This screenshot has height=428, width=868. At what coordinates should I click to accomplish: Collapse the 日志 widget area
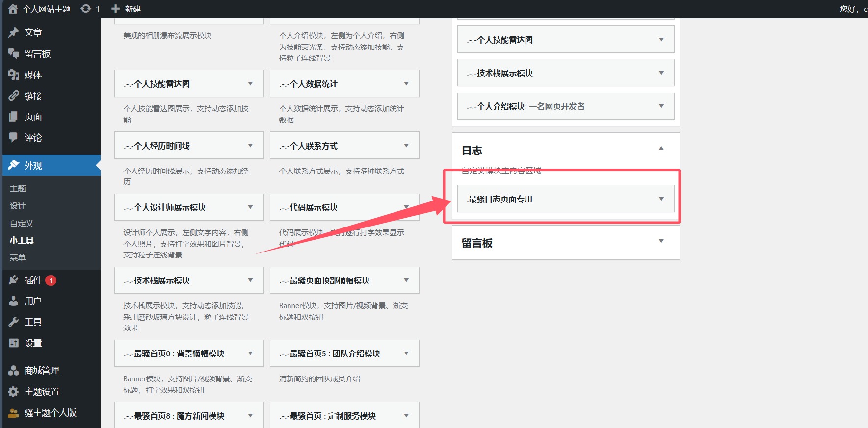tap(661, 148)
